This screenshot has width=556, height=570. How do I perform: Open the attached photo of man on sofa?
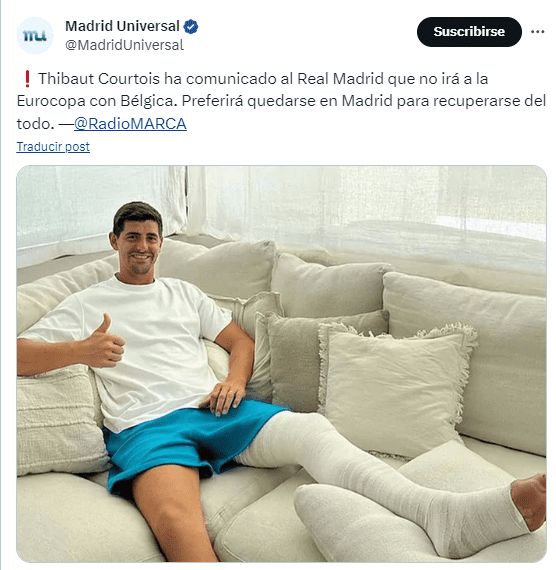[x=281, y=364]
